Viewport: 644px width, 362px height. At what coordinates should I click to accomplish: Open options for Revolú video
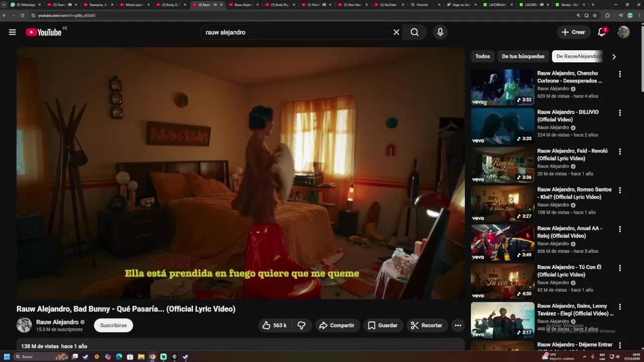620,151
